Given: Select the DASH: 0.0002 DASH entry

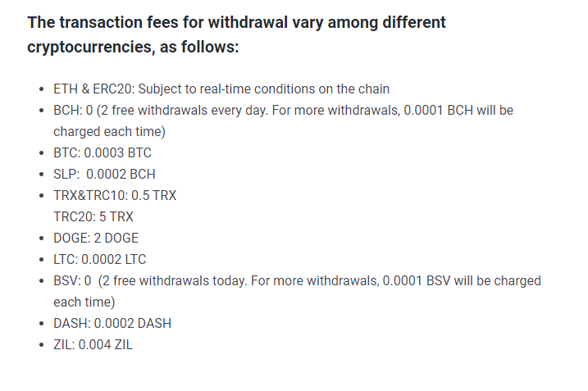Looking at the screenshot, I should tap(112, 324).
